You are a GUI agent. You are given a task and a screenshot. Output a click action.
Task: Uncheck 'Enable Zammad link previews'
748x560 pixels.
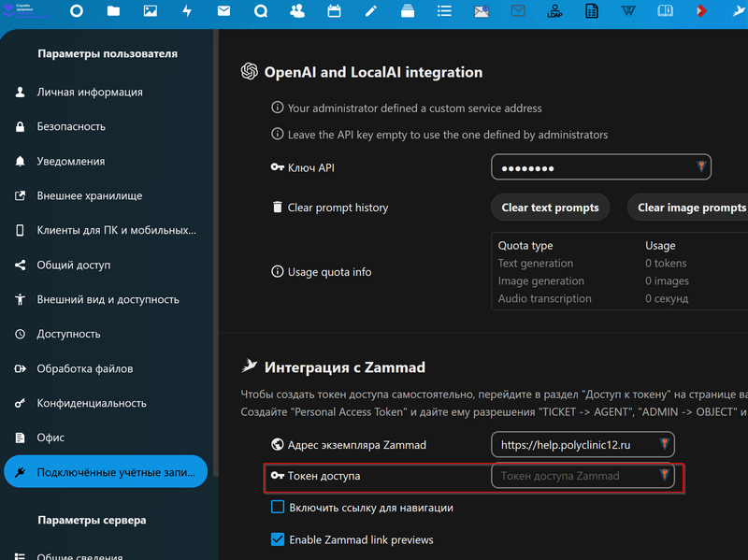click(277, 539)
